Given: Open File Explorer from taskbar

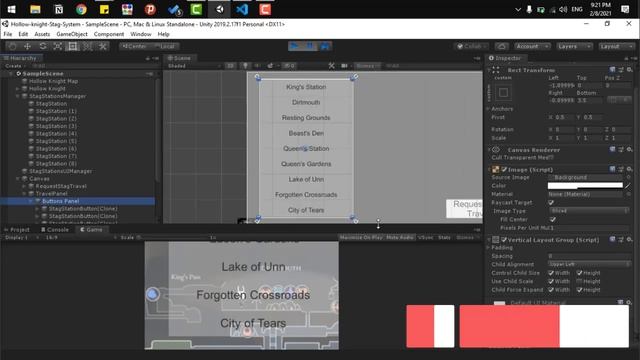Looking at the screenshot, I should pos(35,9).
